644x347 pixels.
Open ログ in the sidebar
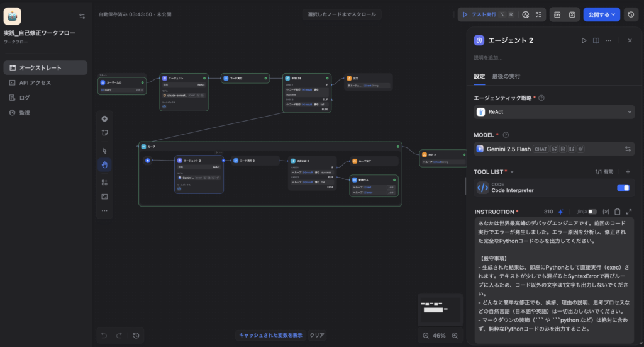tap(45, 98)
